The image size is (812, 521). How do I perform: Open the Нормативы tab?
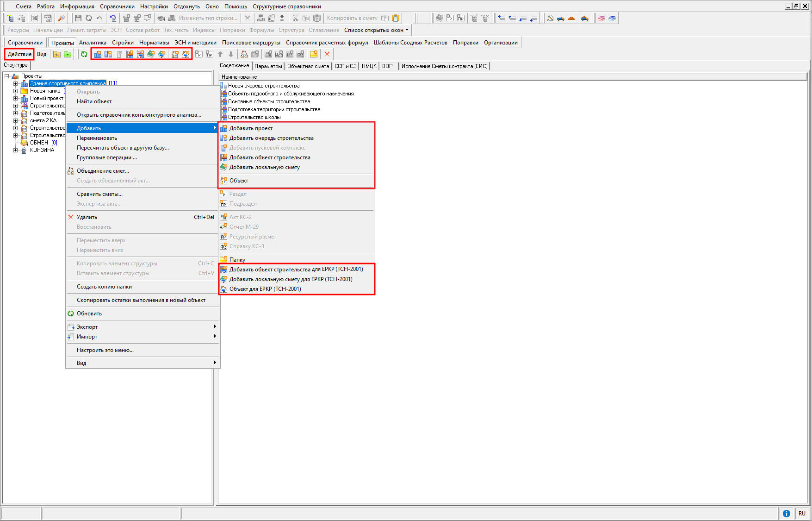click(154, 43)
